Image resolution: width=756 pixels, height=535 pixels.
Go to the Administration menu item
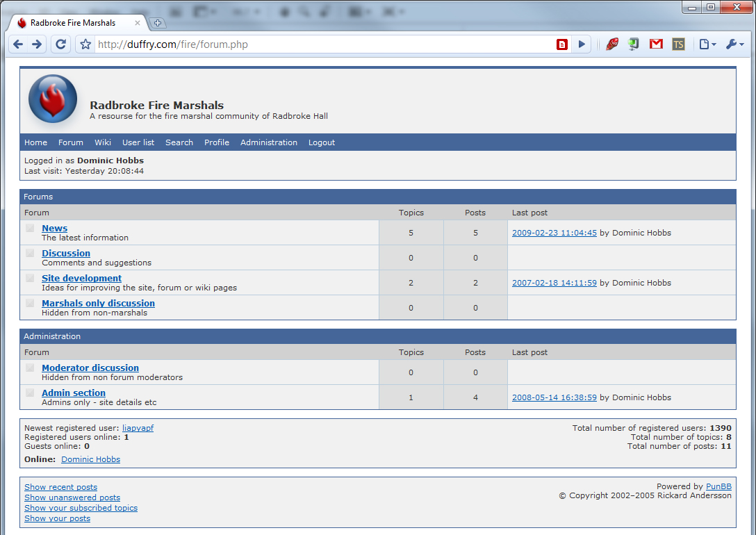tap(269, 142)
